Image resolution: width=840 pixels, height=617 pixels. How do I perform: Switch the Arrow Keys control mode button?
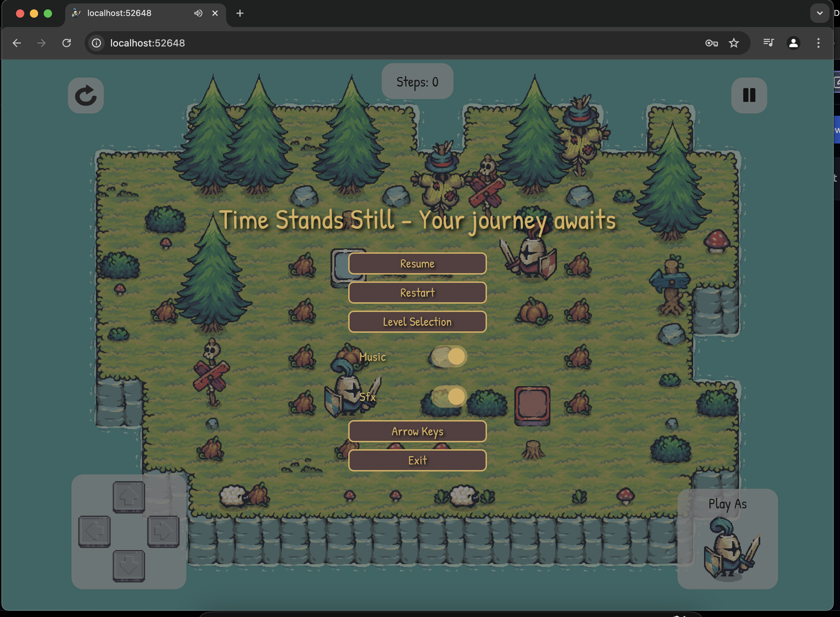click(417, 431)
